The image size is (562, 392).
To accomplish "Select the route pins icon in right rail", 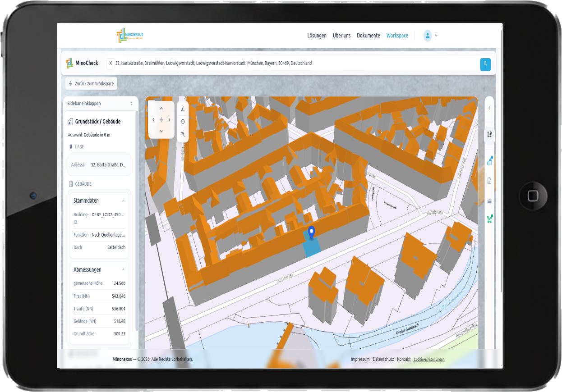I will [x=489, y=134].
